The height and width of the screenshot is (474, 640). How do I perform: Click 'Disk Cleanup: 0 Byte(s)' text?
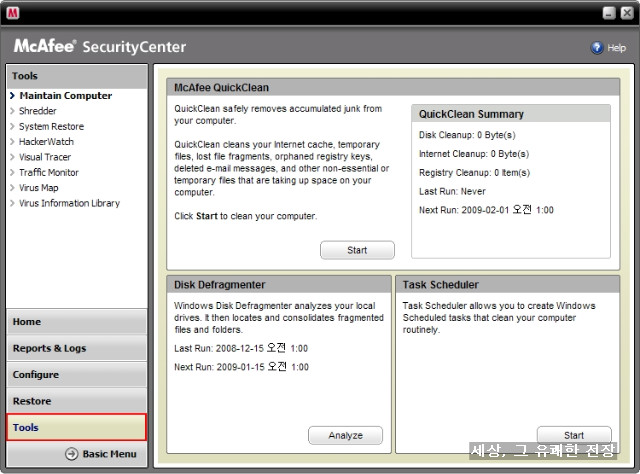point(467,135)
